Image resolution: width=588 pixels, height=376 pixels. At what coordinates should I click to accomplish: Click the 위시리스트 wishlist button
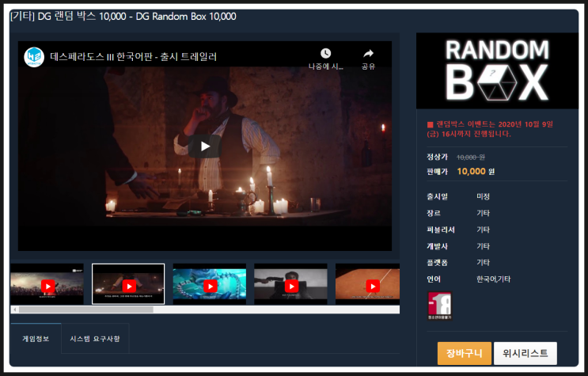click(525, 353)
